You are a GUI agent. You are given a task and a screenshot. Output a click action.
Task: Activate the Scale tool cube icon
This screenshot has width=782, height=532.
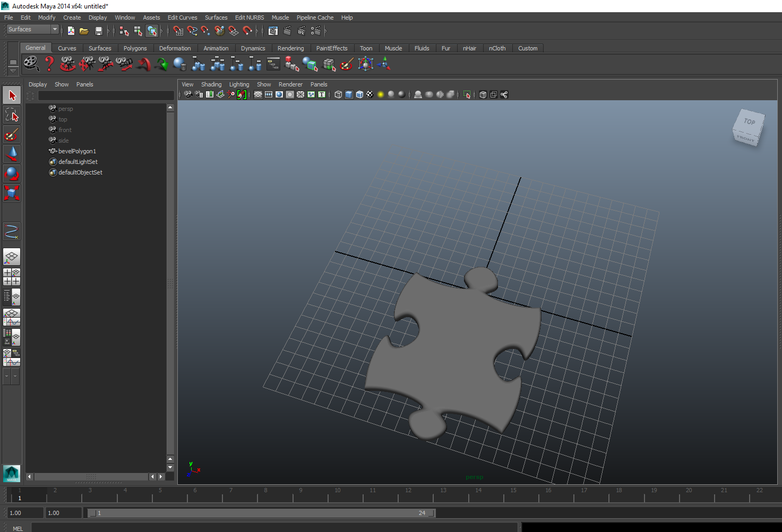(x=12, y=193)
